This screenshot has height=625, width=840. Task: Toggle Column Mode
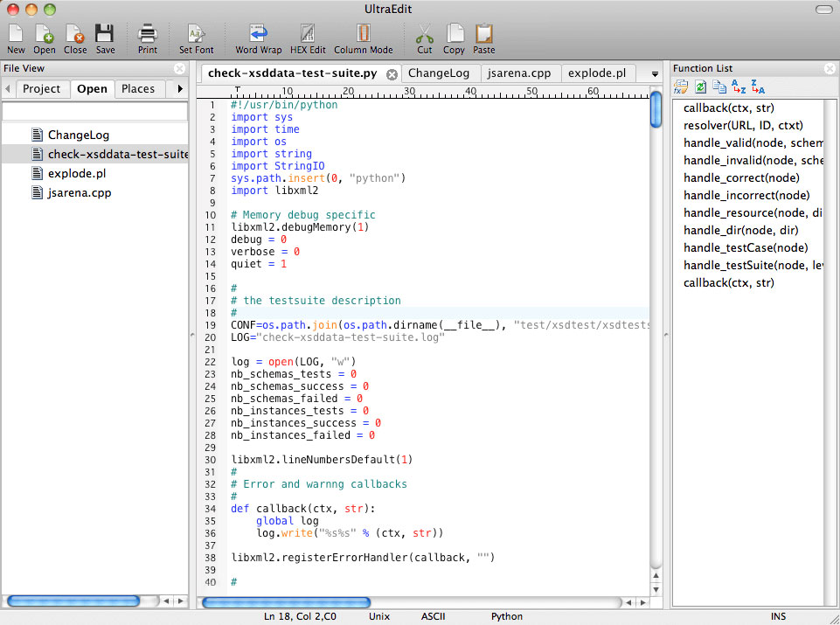coord(364,38)
